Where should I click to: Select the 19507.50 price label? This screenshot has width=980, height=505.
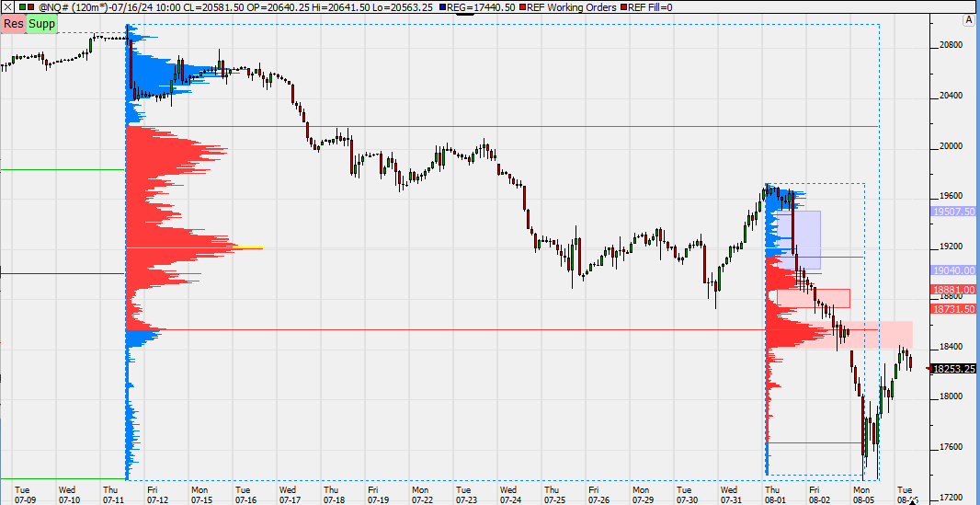tap(953, 212)
